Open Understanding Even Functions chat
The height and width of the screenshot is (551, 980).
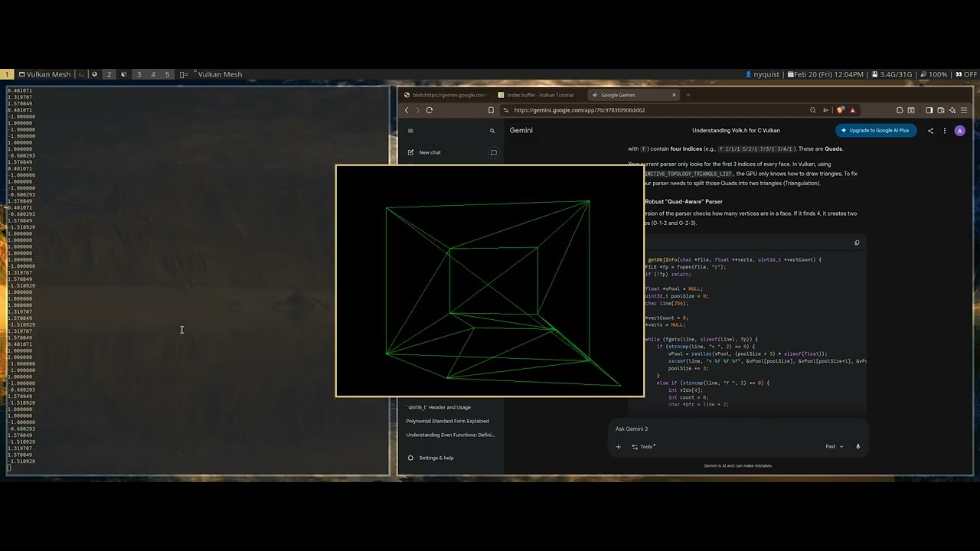450,435
